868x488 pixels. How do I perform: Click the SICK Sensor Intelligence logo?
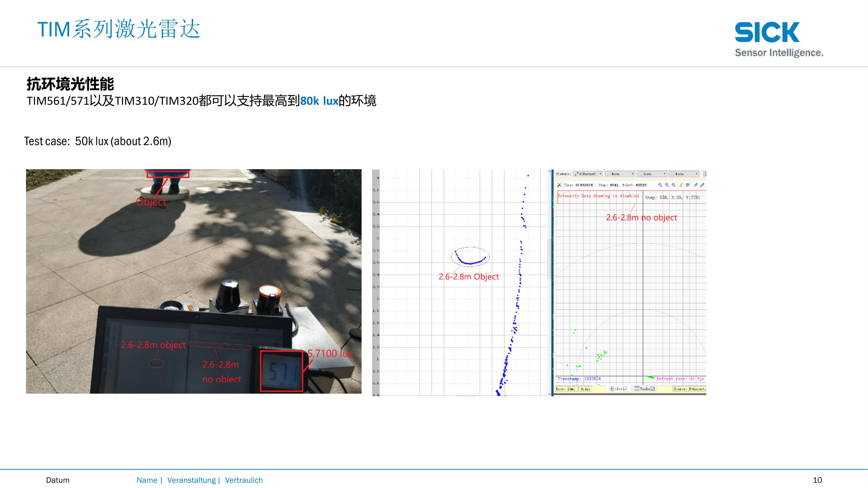pos(778,39)
